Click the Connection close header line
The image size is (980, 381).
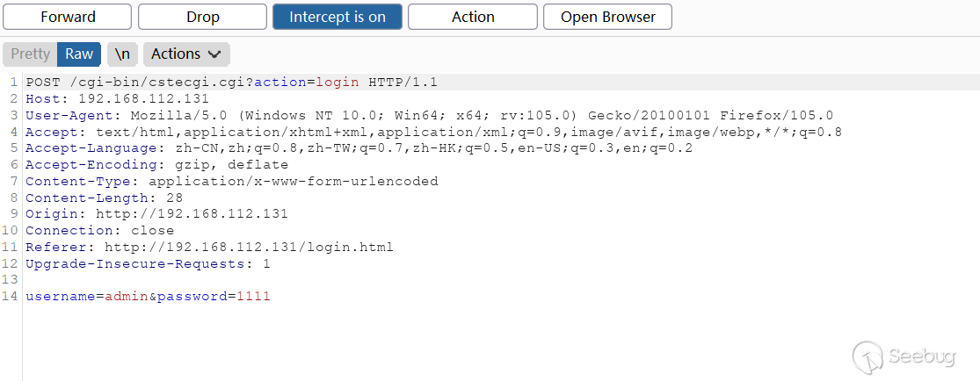tap(99, 231)
